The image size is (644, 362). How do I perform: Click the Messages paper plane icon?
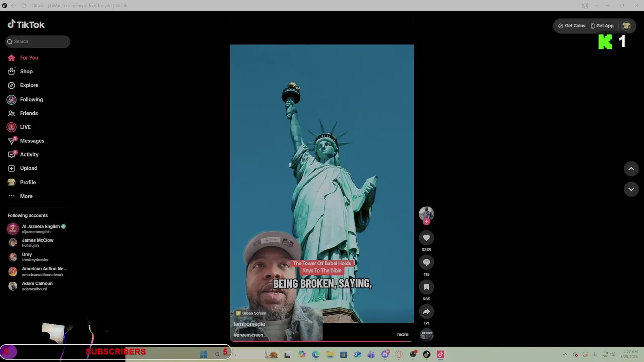(x=11, y=141)
